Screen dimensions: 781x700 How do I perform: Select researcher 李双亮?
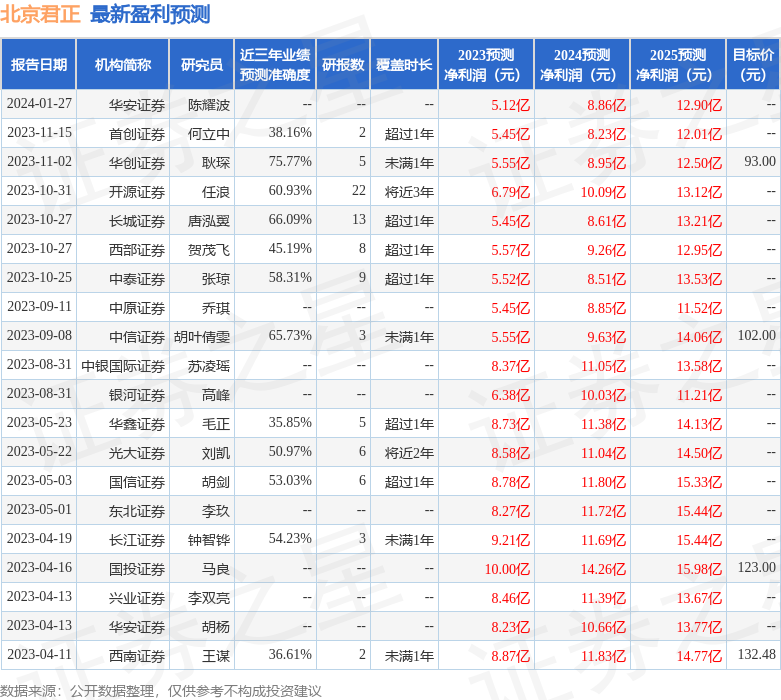point(209,597)
